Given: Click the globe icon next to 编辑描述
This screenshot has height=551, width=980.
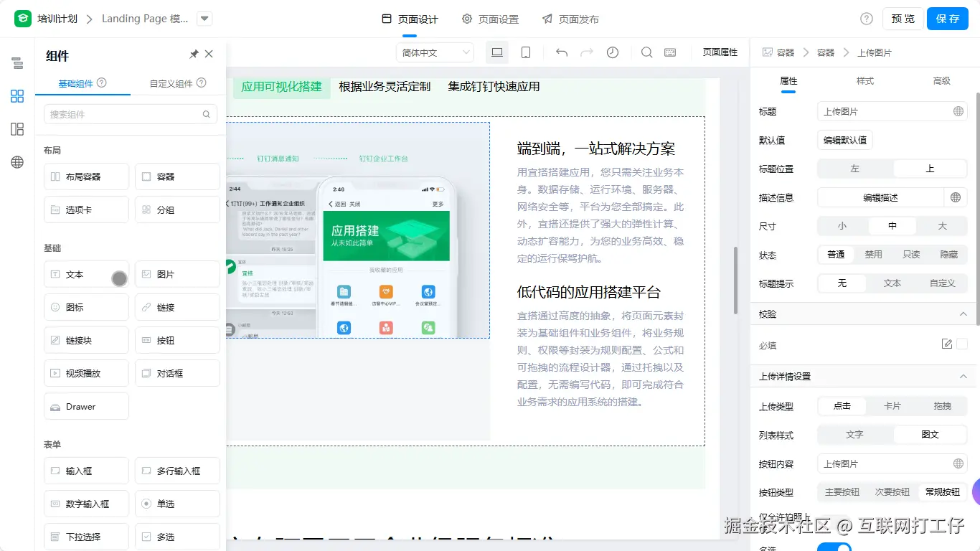Looking at the screenshot, I should tap(956, 197).
